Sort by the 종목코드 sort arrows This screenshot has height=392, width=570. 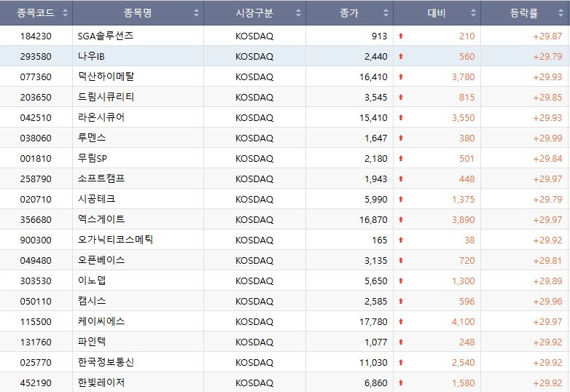(x=65, y=13)
